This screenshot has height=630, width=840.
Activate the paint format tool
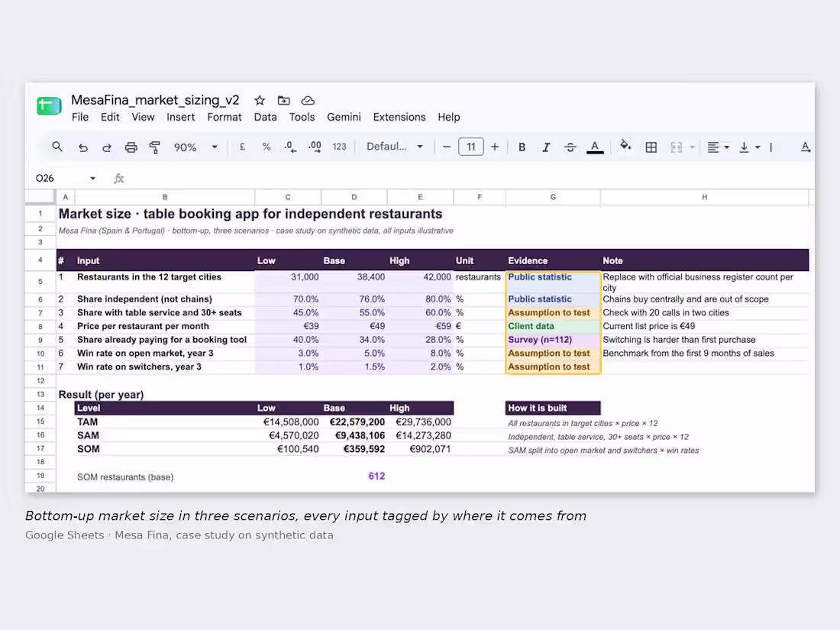(x=155, y=147)
